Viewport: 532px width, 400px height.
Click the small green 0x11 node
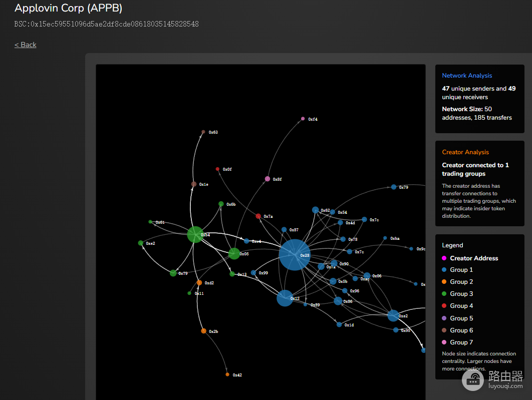189,293
